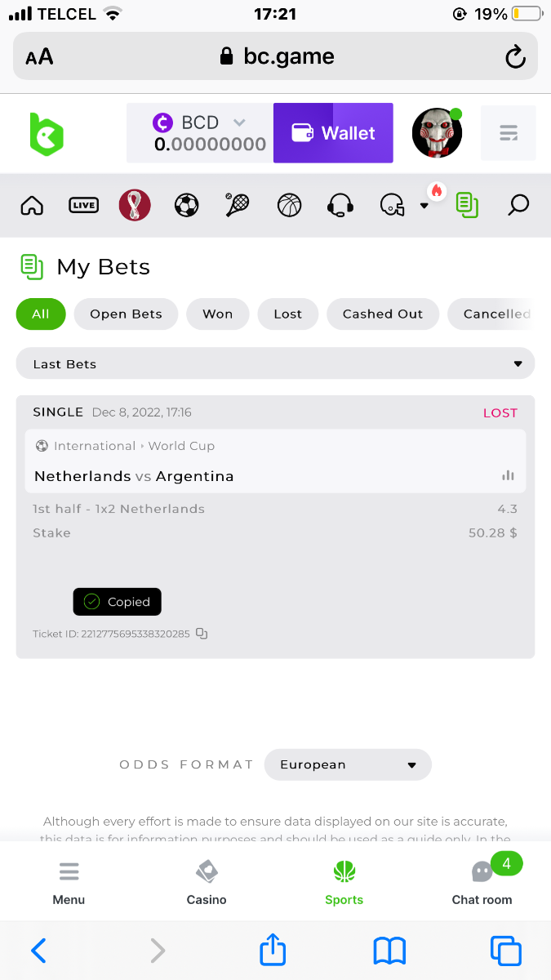Filter bets by Won
The image size is (551, 980).
(218, 314)
